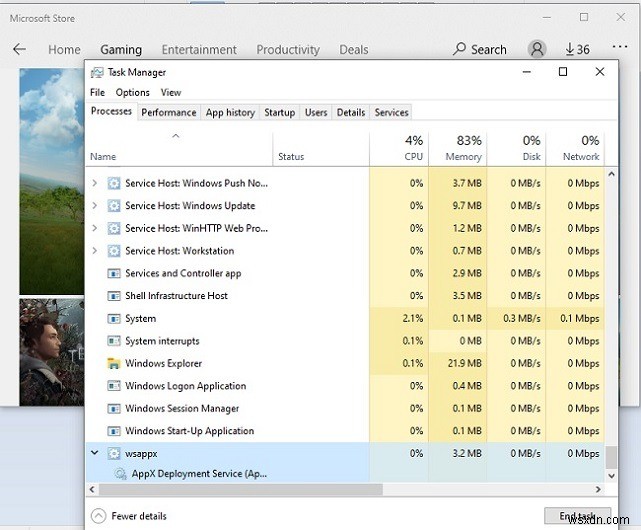Image resolution: width=641 pixels, height=530 pixels.
Task: Sort processes by Network column header
Action: point(575,149)
